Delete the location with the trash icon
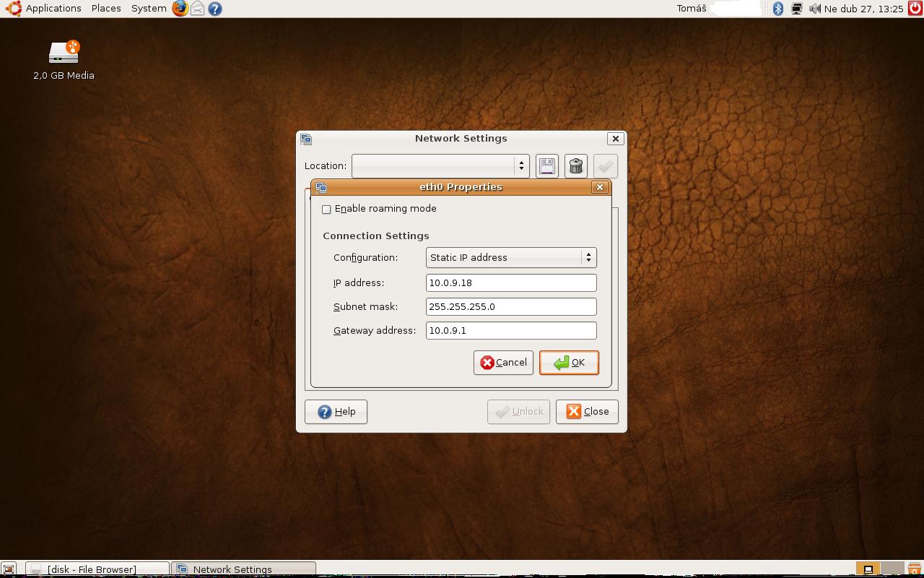 point(576,166)
